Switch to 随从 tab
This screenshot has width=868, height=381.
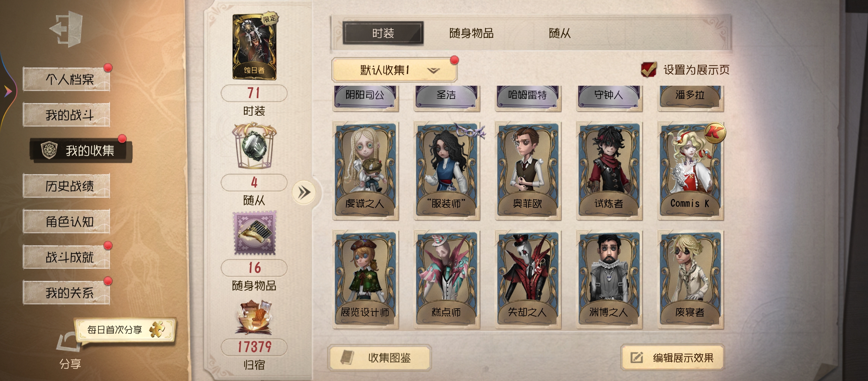pos(560,33)
